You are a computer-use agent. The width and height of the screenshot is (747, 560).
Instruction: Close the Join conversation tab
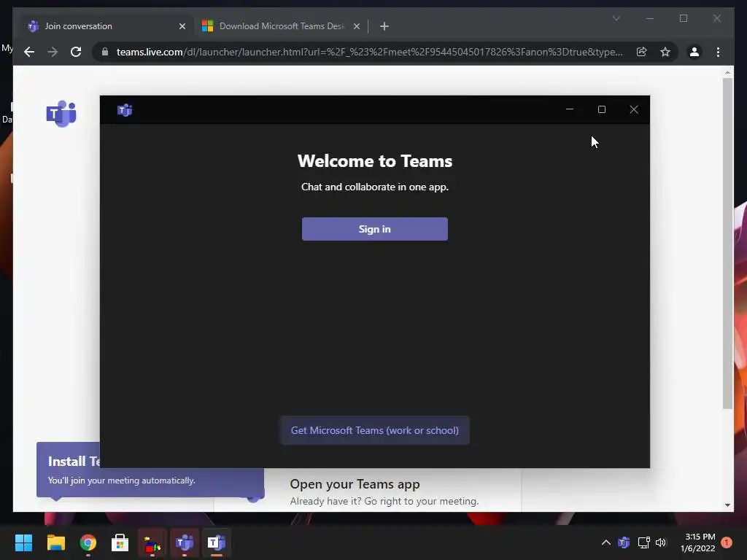pos(182,27)
